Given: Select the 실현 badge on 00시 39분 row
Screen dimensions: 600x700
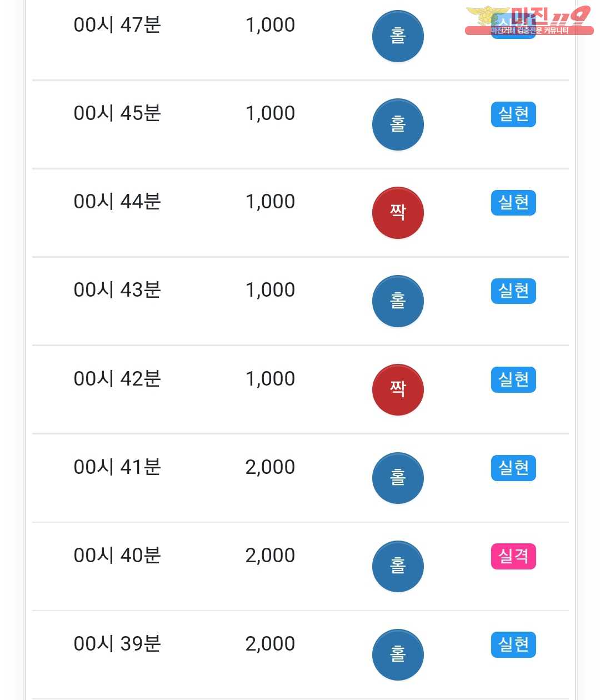Looking at the screenshot, I should [x=513, y=644].
